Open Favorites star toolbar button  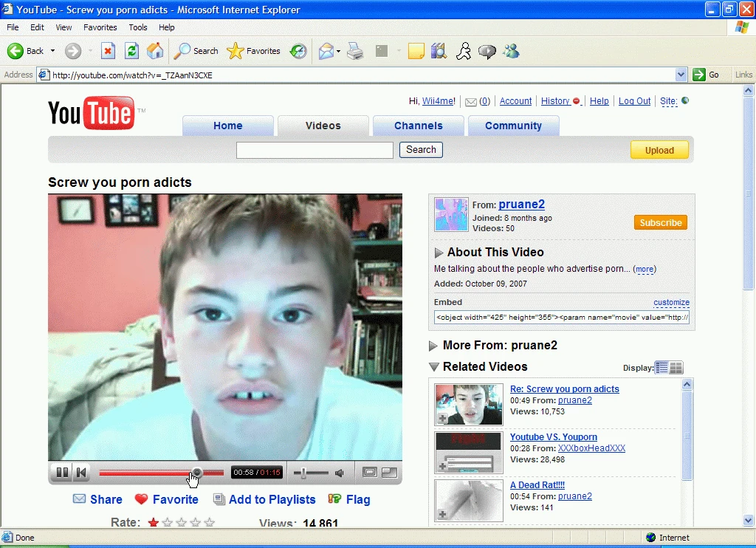pos(253,51)
